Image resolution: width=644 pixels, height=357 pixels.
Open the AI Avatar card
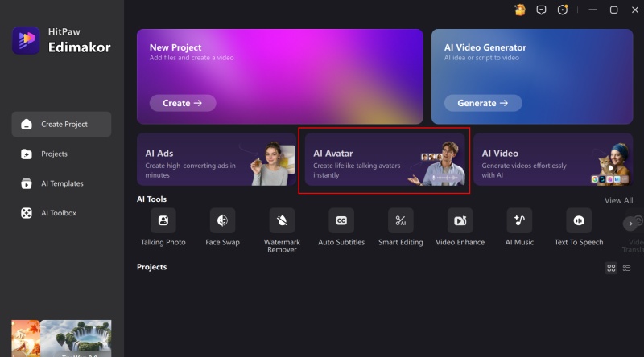385,159
